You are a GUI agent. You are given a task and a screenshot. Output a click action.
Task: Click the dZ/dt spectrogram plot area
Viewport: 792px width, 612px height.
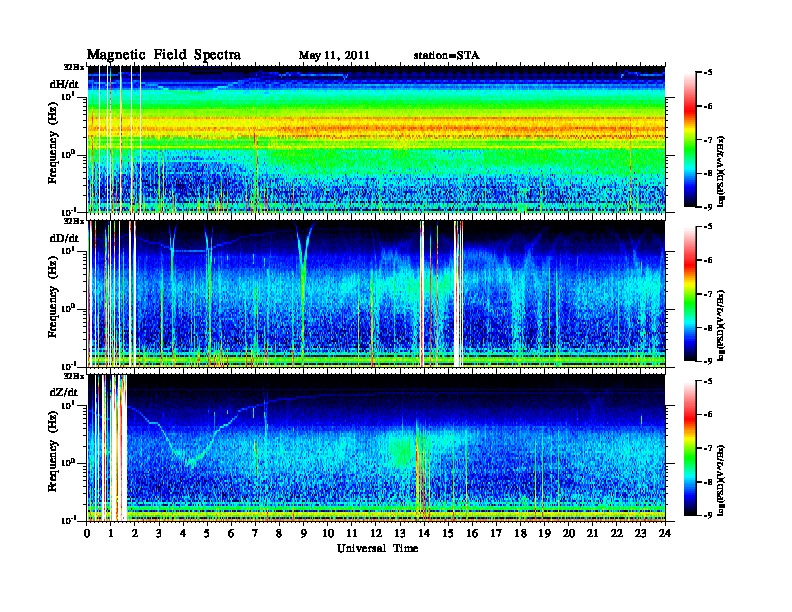click(x=376, y=448)
